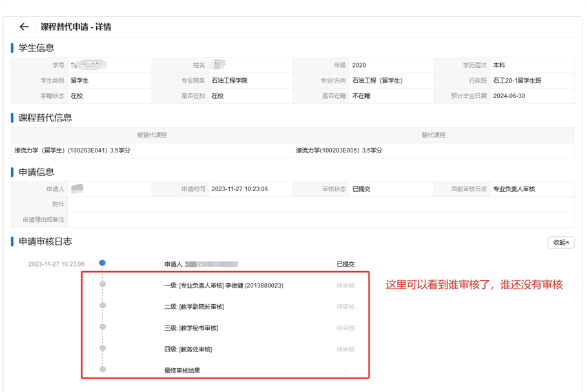Collapse the audit log with 收起 button

click(x=561, y=243)
